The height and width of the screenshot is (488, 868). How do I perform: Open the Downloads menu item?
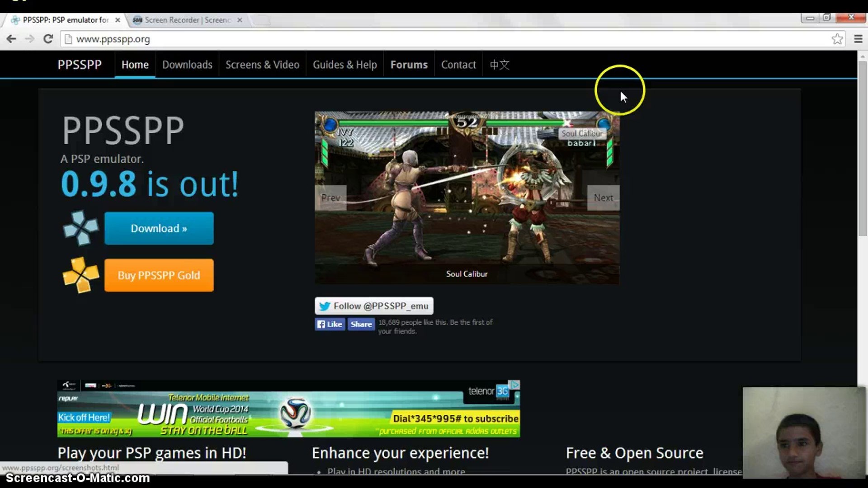187,65
